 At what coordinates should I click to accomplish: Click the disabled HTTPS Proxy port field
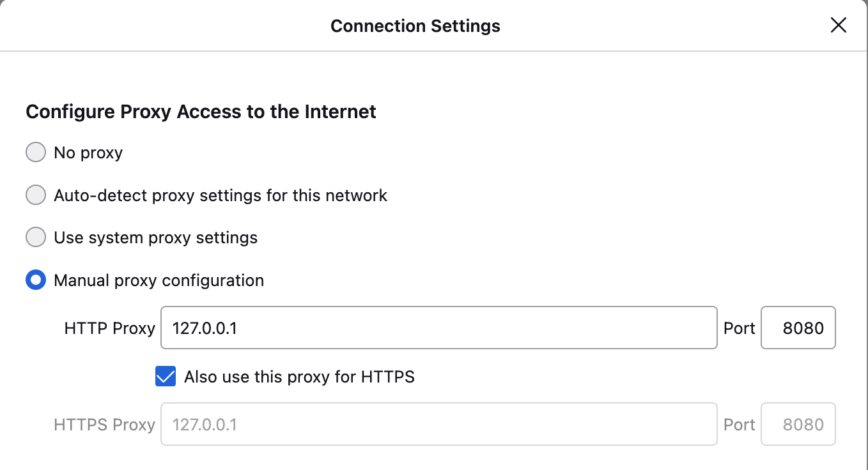click(798, 424)
